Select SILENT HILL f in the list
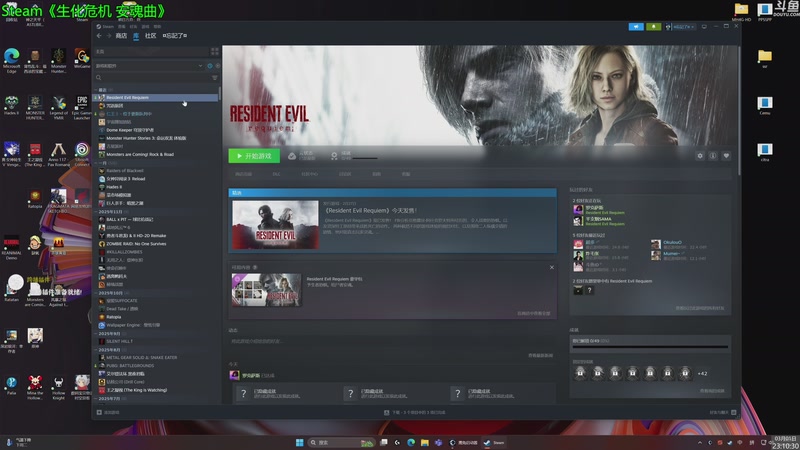Screen dimensions: 800x450 157,341
